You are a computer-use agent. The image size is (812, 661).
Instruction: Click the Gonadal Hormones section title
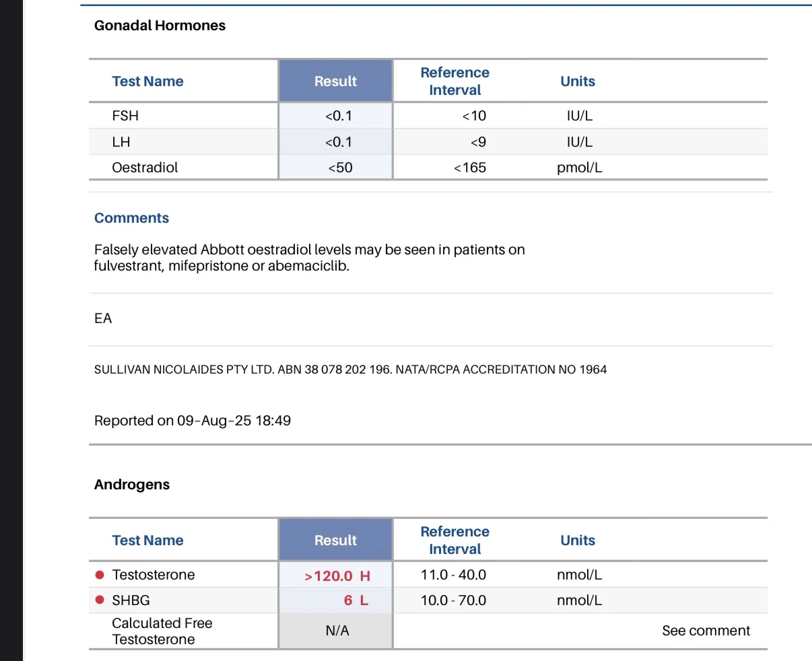click(x=160, y=26)
